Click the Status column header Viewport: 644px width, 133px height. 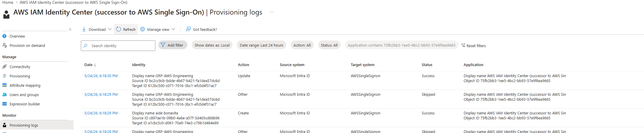coord(427,65)
